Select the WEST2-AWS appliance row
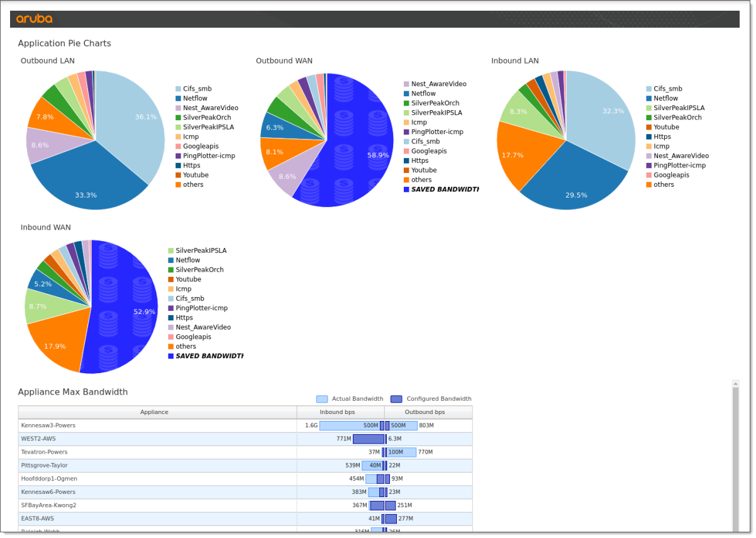The height and width of the screenshot is (538, 756). click(x=245, y=439)
